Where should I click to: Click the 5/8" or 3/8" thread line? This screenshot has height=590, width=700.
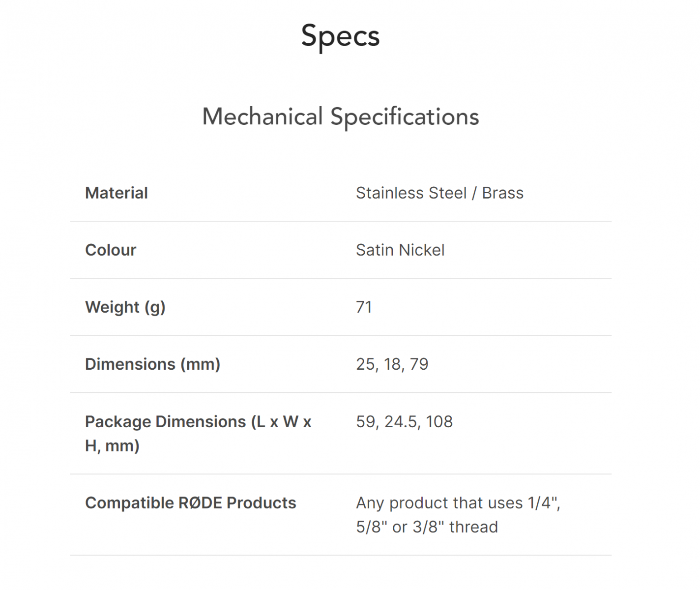click(427, 527)
